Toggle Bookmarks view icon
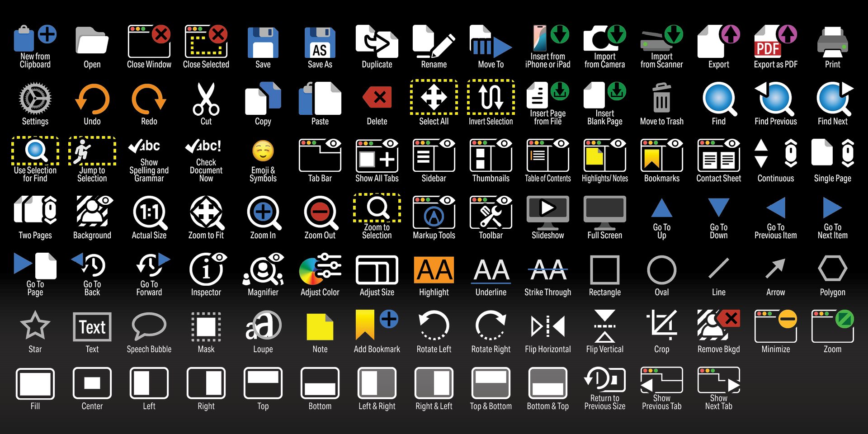The width and height of the screenshot is (868, 434). (662, 155)
